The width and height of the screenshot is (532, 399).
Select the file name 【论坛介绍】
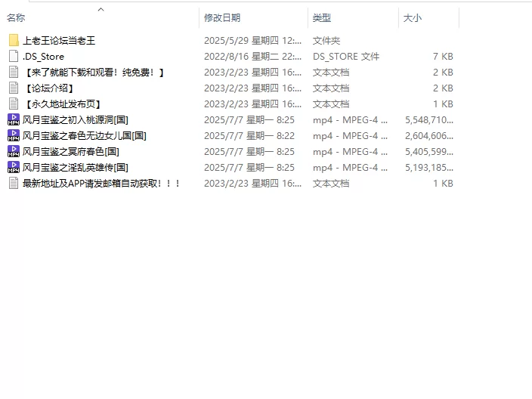tap(49, 88)
